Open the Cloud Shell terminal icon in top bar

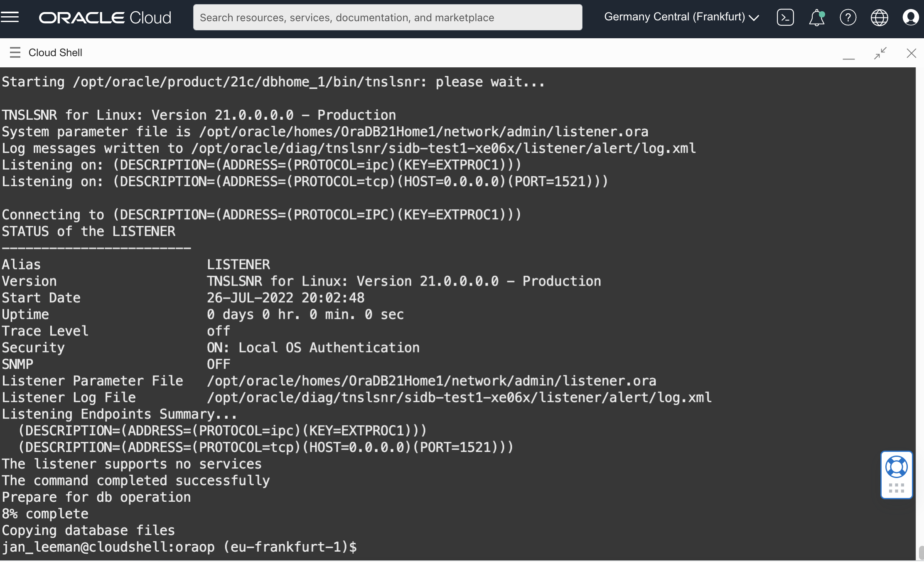784,17
